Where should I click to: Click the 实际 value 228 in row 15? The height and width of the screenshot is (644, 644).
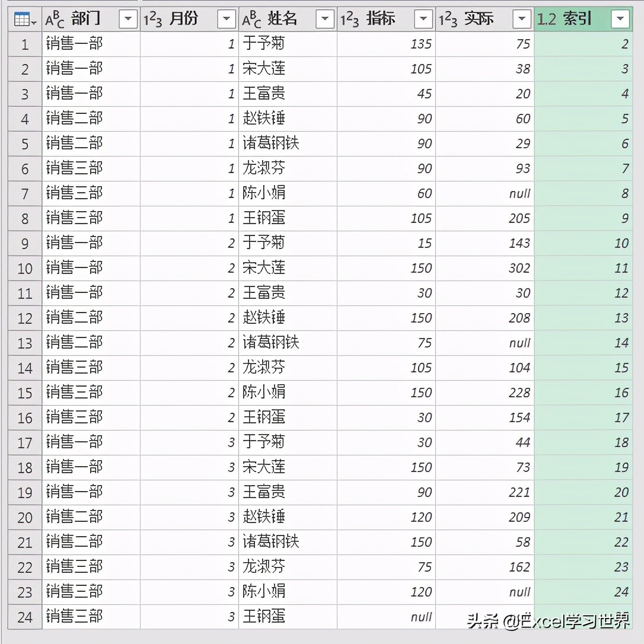(x=484, y=393)
